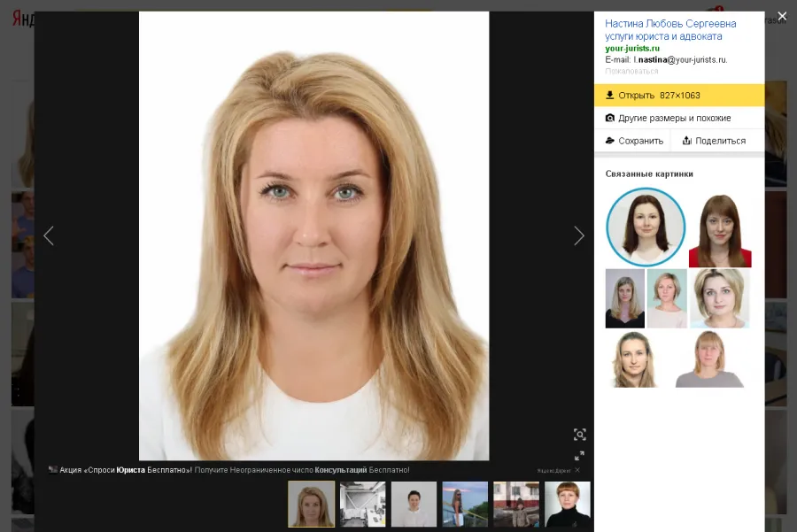797x532 pixels.
Task: Open the circular dark-haired related picture
Action: pyautogui.click(x=646, y=227)
